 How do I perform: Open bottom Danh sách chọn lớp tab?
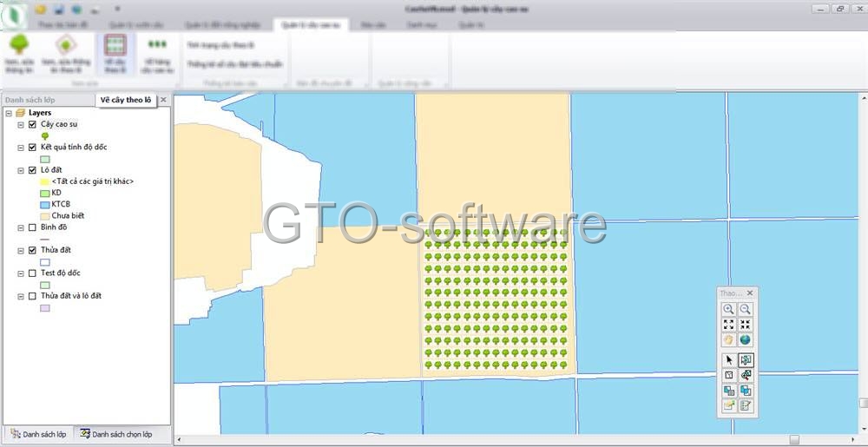(116, 434)
